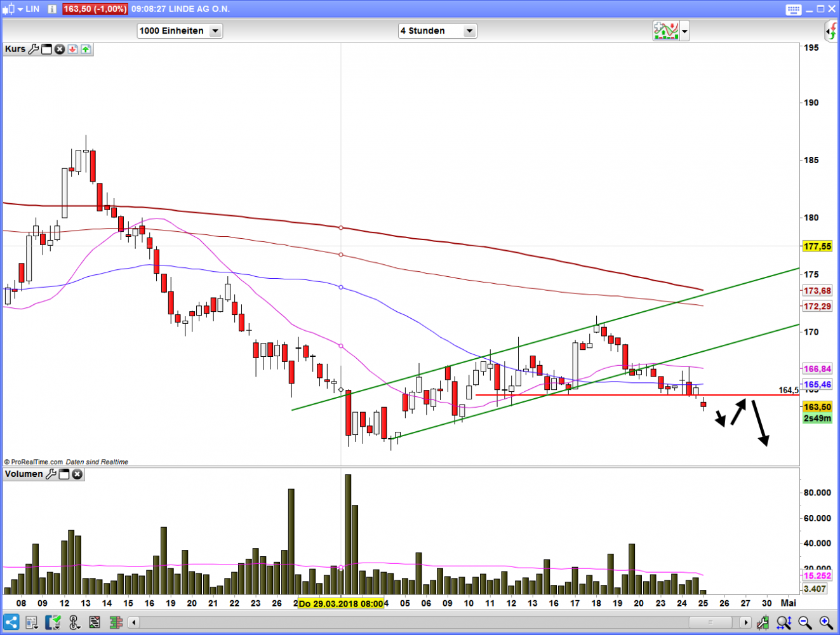Screen dimensions: 840x635
Task: Open the Kurs panel wrench settings
Action: (x=34, y=49)
